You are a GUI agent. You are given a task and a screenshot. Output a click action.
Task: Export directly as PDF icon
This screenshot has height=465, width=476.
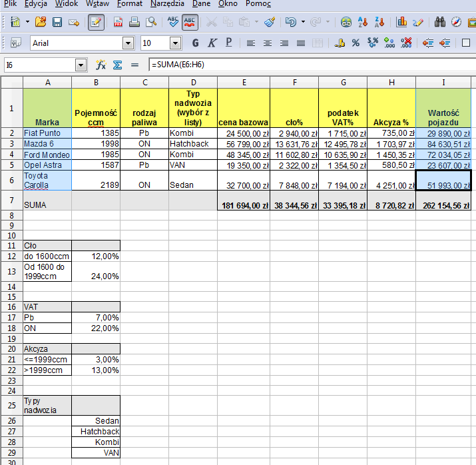pos(118,22)
